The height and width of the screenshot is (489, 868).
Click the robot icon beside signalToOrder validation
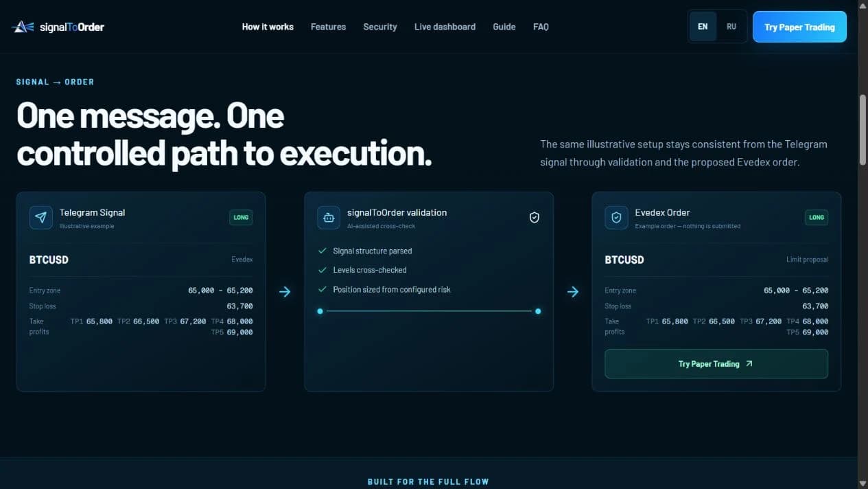click(x=329, y=218)
